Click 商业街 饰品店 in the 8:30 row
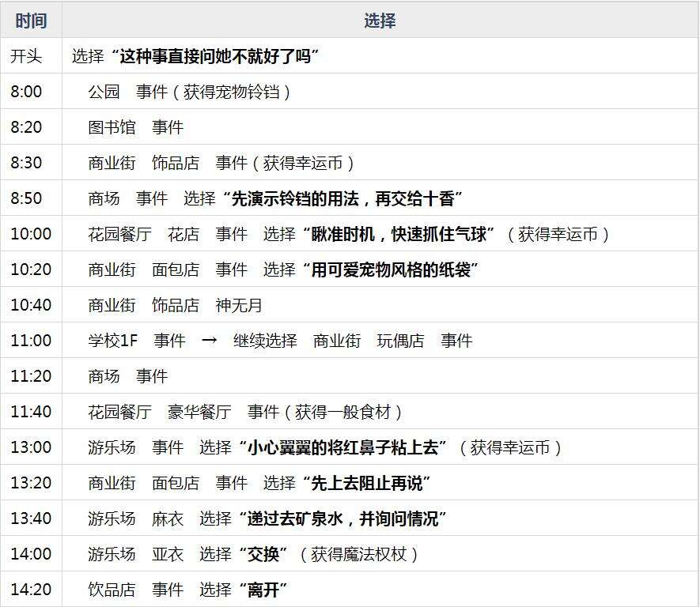 [x=144, y=163]
